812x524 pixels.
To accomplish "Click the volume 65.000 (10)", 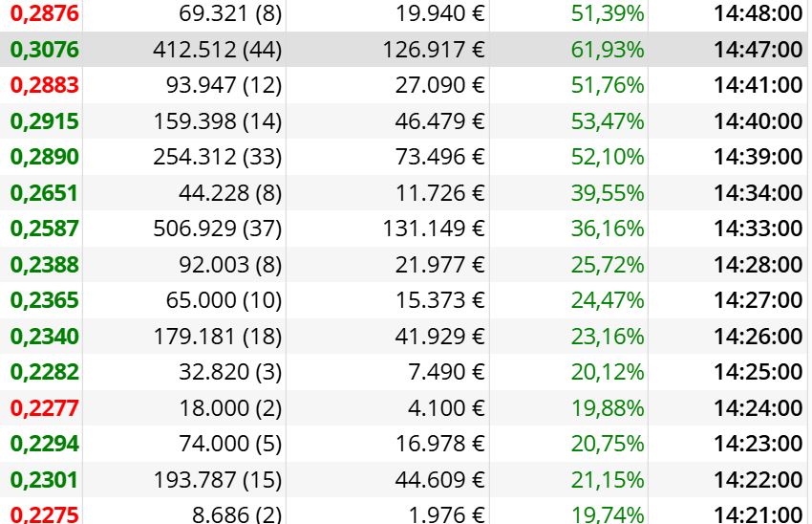I will pos(224,300).
